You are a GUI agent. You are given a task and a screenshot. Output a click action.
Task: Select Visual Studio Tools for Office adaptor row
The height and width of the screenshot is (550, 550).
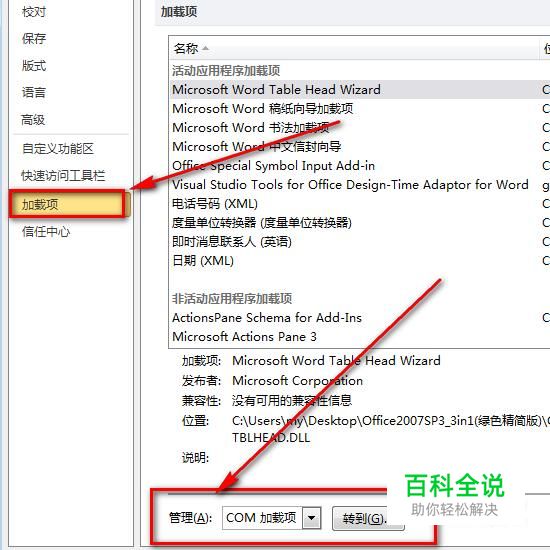coord(359,185)
